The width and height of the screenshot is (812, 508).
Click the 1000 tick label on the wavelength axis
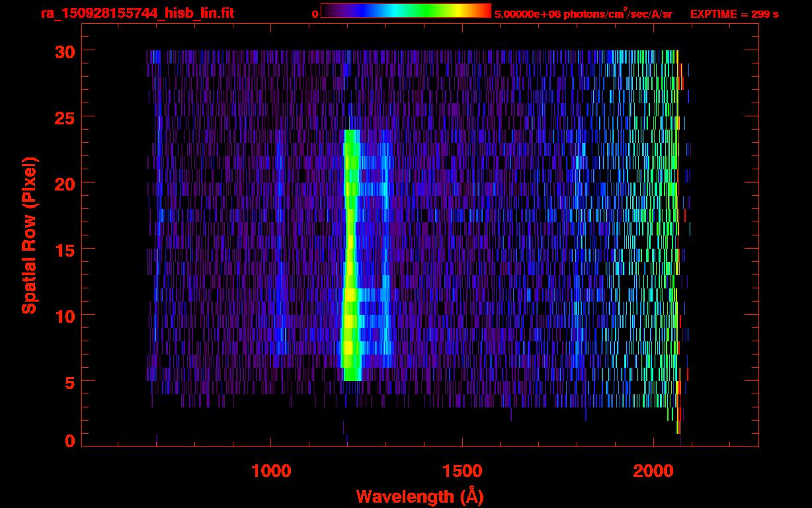pyautogui.click(x=271, y=471)
